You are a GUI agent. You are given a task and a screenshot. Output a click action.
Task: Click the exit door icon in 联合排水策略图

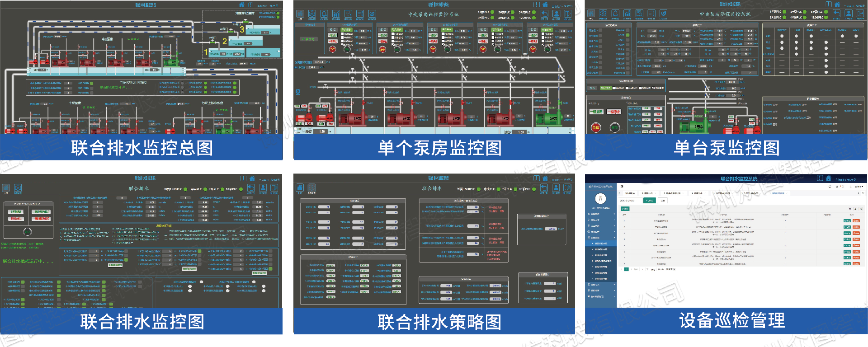[567, 188]
